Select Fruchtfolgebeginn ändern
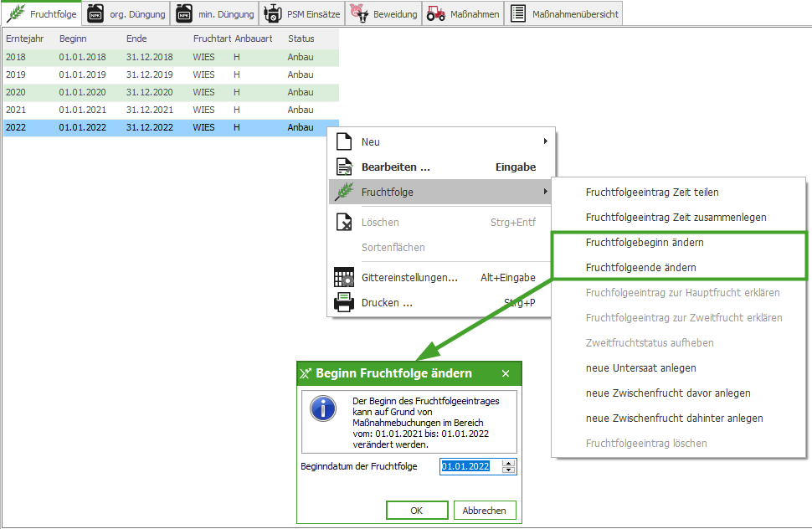 coord(645,243)
